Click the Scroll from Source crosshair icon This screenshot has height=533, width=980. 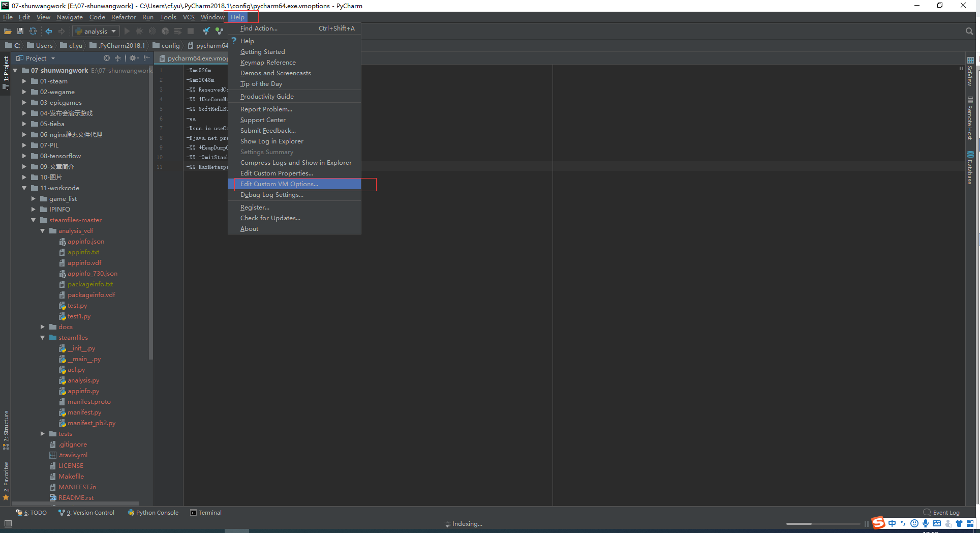[107, 58]
